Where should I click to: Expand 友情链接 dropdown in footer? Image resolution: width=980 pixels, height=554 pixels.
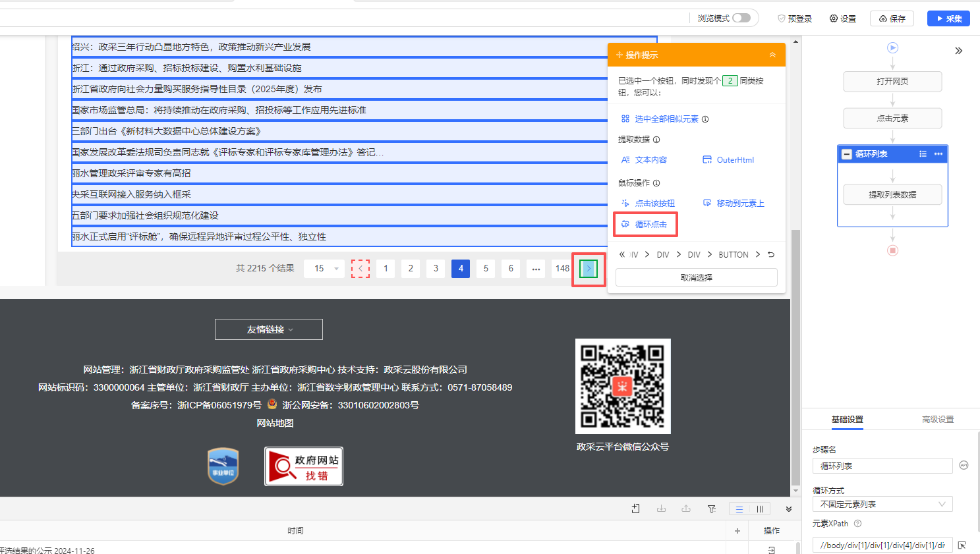tap(269, 329)
